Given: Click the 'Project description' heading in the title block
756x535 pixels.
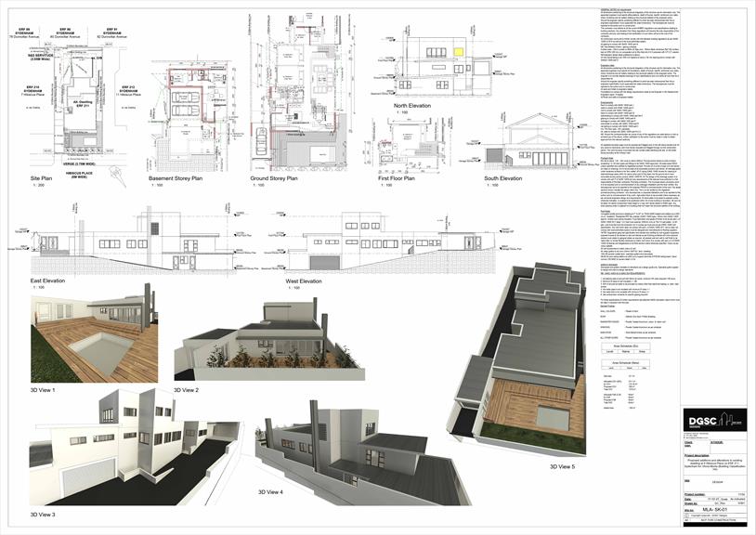Looking at the screenshot, I should pos(697,455).
